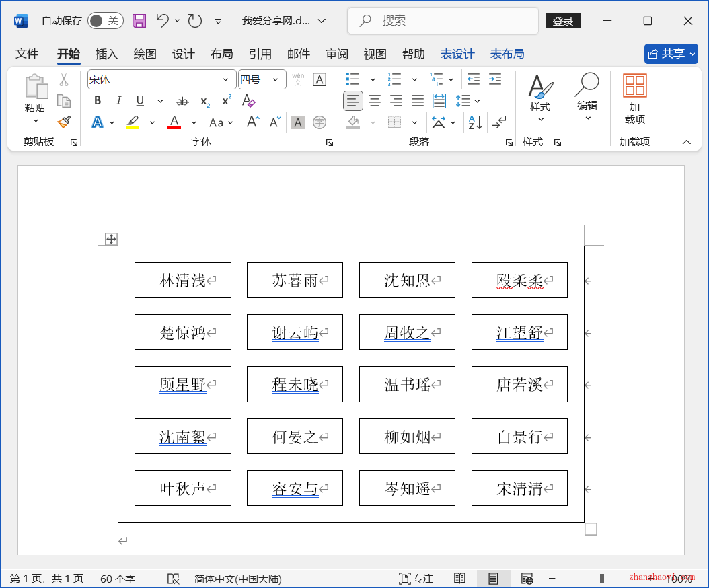The width and height of the screenshot is (709, 588).
Task: Redo the last action
Action: [195, 21]
